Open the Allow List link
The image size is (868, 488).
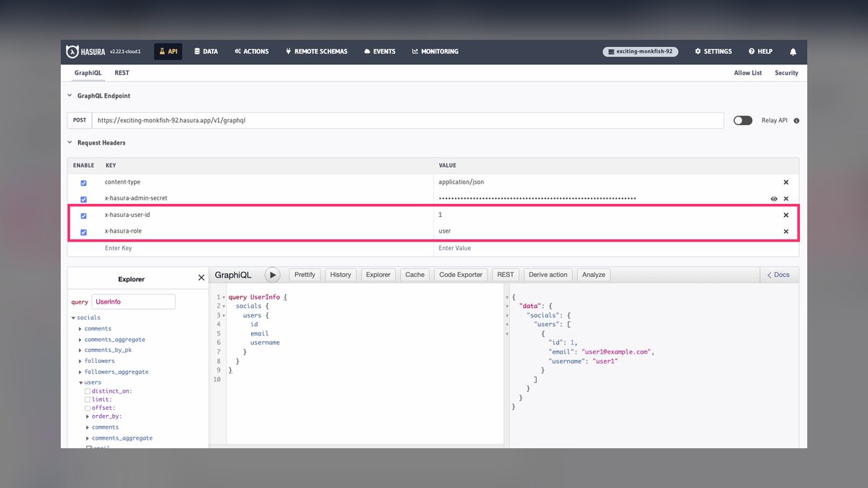click(x=748, y=73)
